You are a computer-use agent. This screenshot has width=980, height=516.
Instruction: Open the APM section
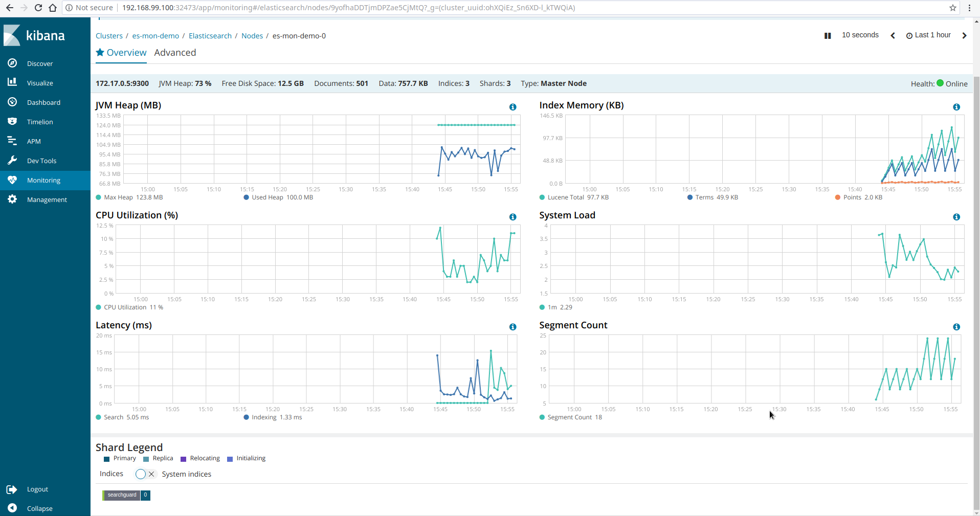pyautogui.click(x=34, y=141)
